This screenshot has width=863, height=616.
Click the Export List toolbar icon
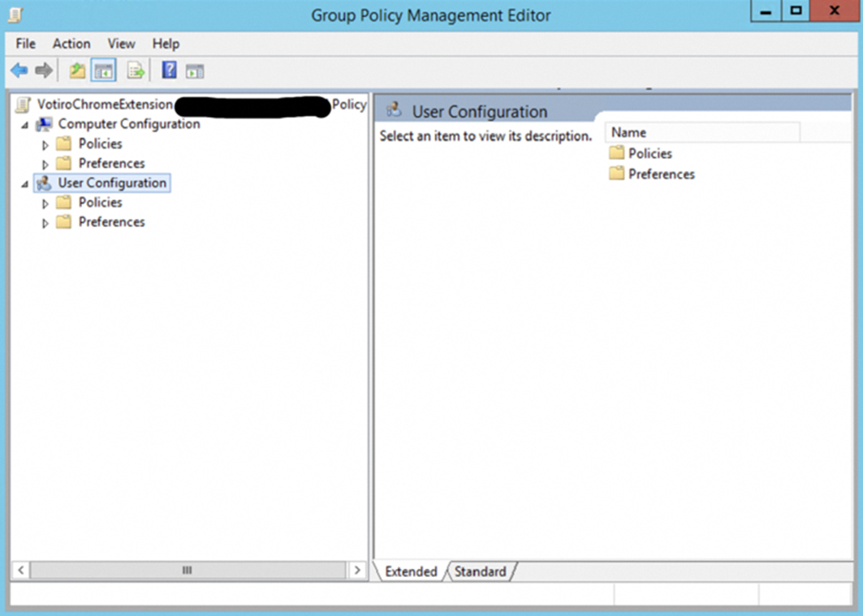click(136, 71)
